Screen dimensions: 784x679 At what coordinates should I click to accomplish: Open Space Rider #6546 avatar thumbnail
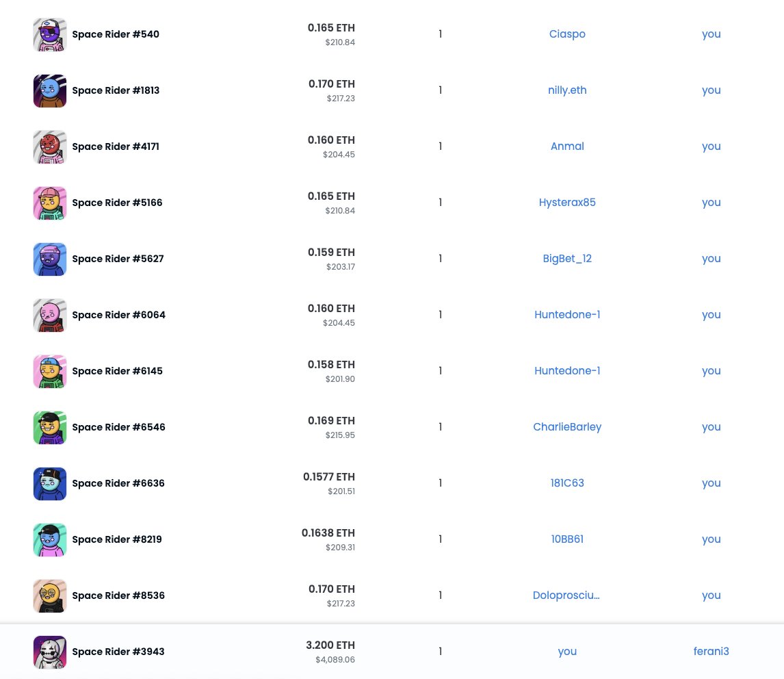(49, 427)
